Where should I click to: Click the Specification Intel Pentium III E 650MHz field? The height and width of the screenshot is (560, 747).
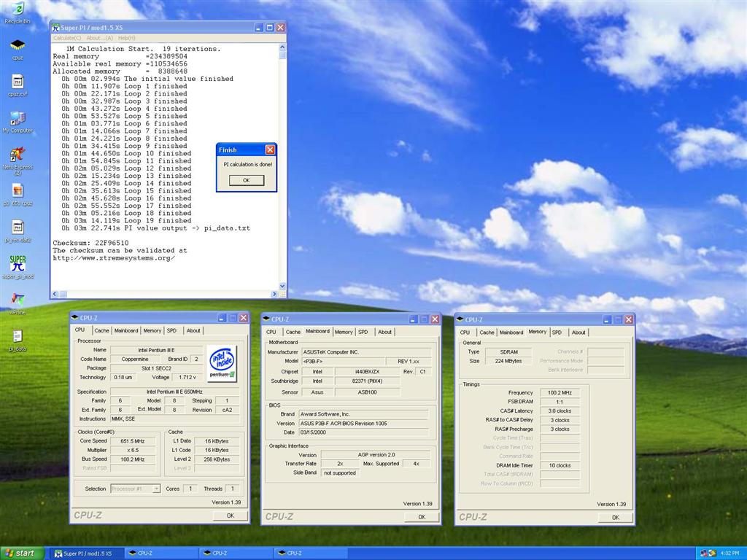174,392
